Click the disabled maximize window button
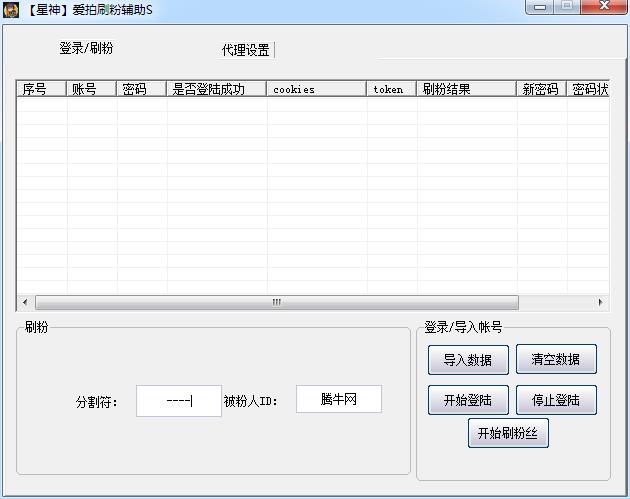Image resolution: width=630 pixels, height=499 pixels. click(567, 6)
